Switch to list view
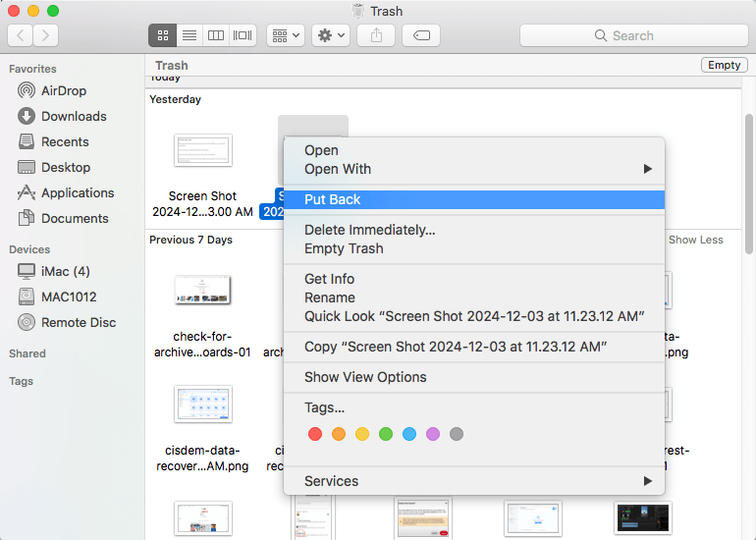The height and width of the screenshot is (540, 756). coord(189,35)
